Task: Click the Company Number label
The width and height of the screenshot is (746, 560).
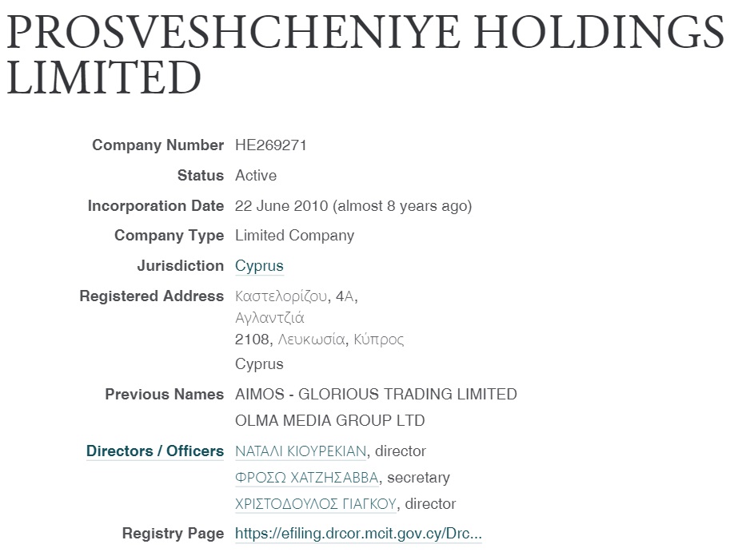Action: [158, 145]
